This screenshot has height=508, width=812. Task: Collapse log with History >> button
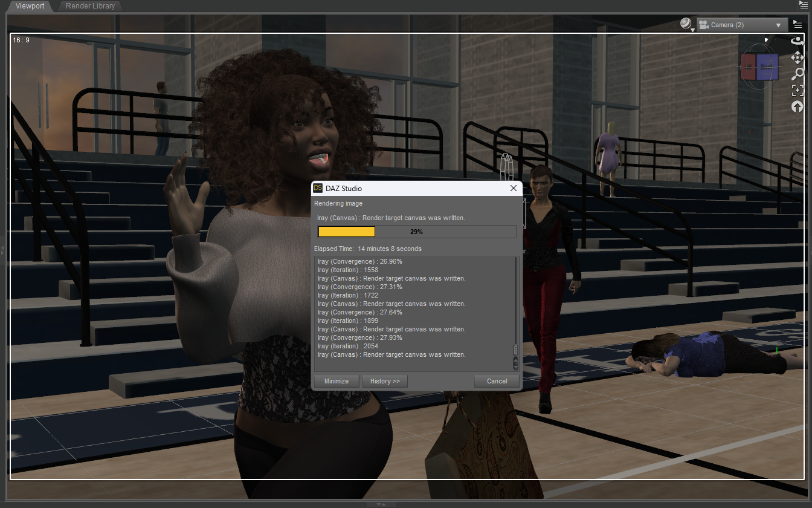click(x=385, y=381)
